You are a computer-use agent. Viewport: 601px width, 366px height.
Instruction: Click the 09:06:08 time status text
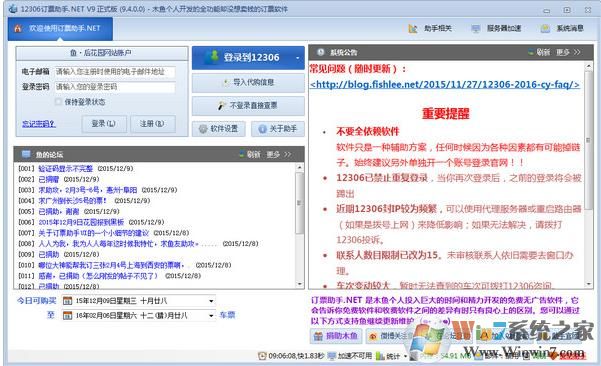tap(296, 356)
